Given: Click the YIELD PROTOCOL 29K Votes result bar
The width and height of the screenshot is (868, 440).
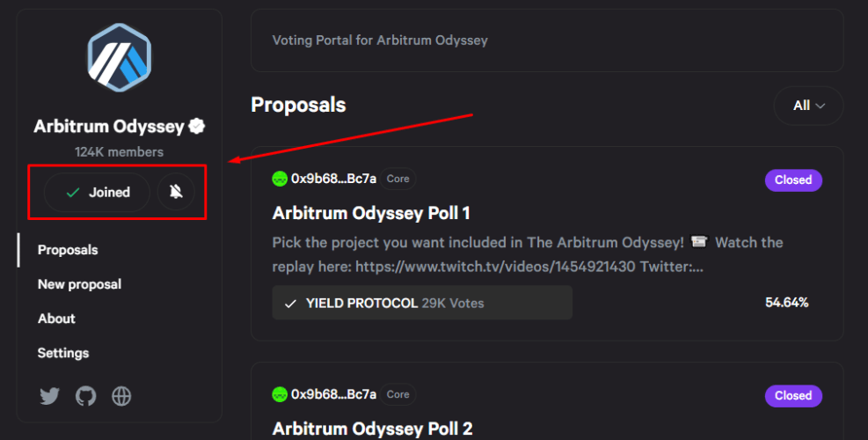Looking at the screenshot, I should [422, 303].
